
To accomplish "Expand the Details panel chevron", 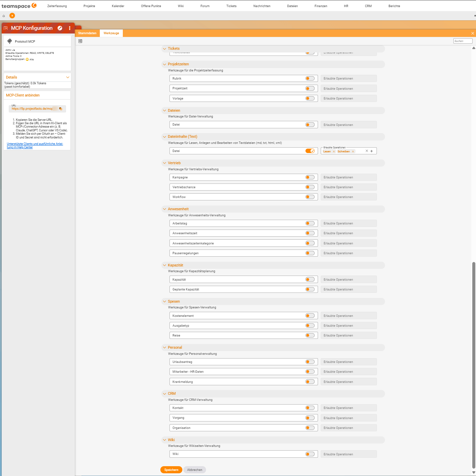I will [x=68, y=78].
